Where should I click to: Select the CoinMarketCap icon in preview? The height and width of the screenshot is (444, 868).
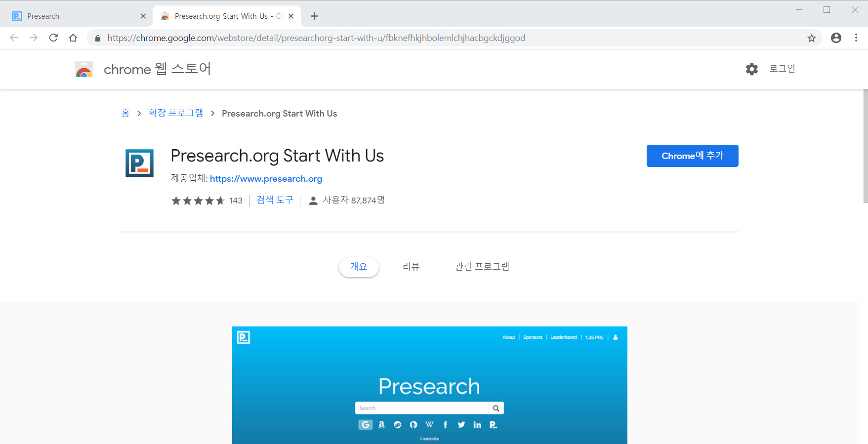398,425
